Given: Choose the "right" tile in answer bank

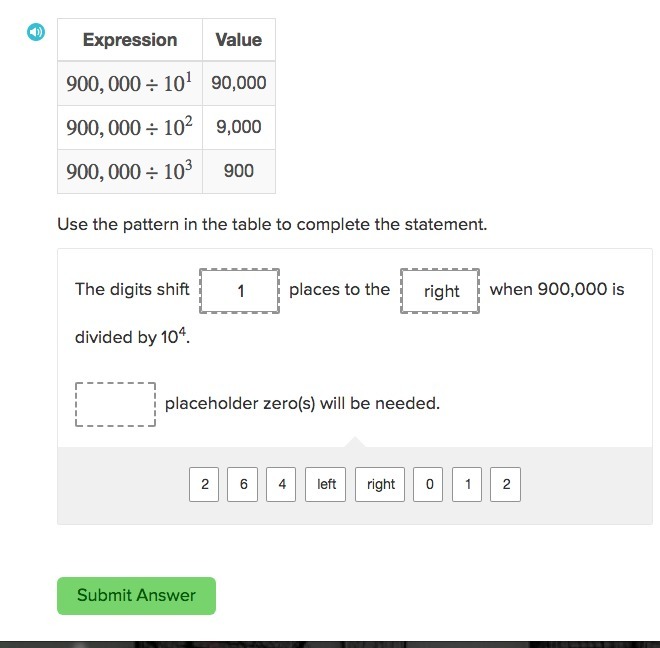Looking at the screenshot, I should pos(381,485).
